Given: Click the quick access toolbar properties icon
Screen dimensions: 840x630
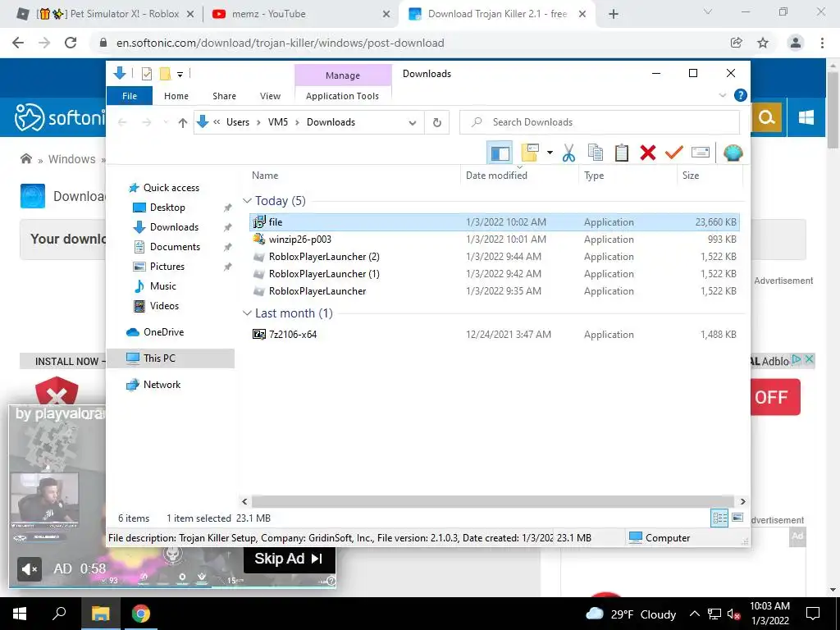Looking at the screenshot, I should [x=147, y=74].
